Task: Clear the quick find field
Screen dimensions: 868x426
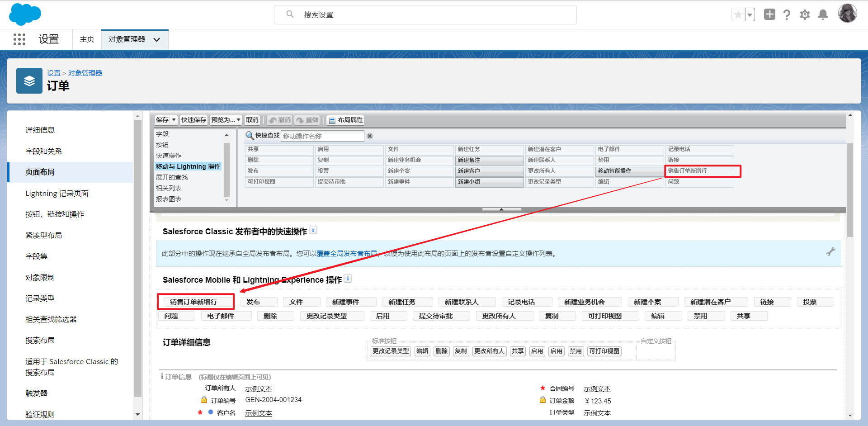Action: (370, 136)
